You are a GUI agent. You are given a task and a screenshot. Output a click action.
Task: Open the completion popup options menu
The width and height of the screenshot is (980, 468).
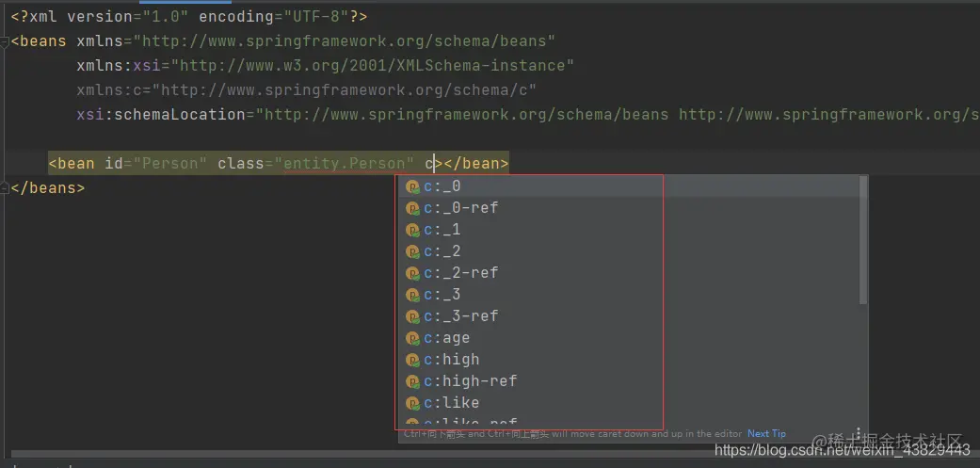pos(859,434)
